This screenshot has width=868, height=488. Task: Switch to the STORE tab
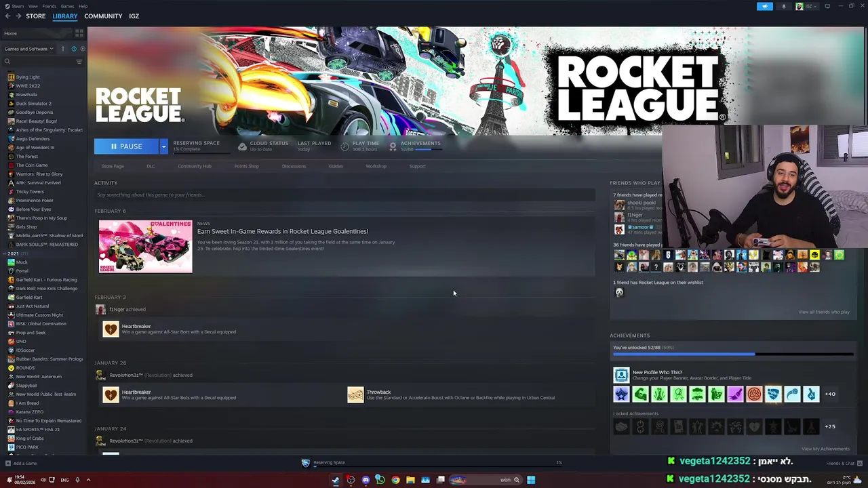(36, 16)
